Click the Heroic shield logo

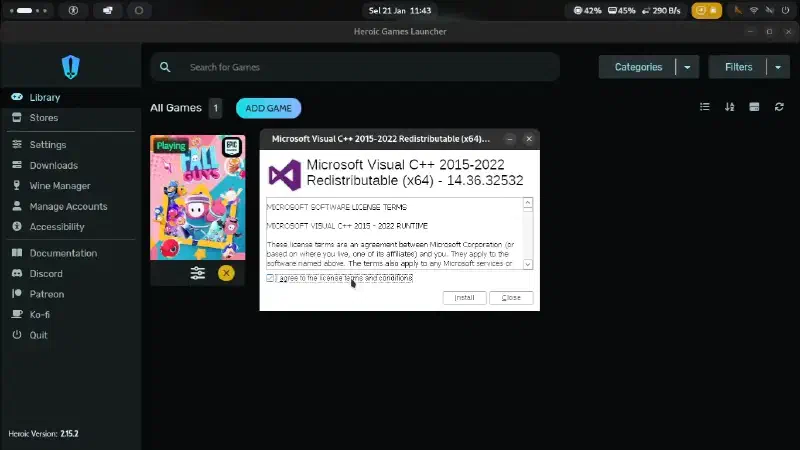(70, 67)
